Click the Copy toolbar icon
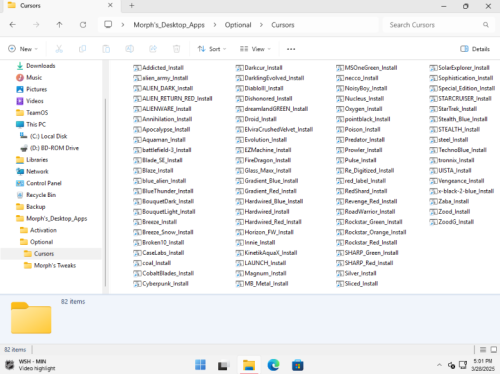The height and width of the screenshot is (374, 500). click(82, 49)
